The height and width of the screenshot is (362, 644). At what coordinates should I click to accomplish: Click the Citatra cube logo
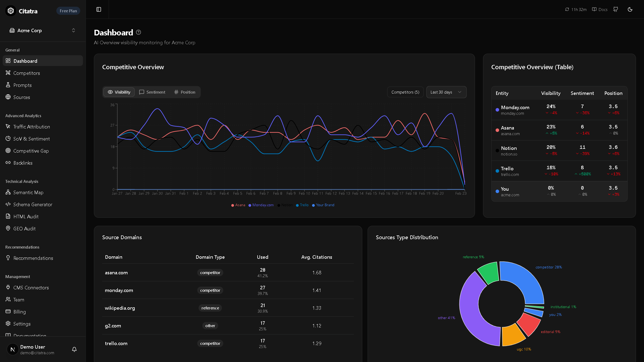[x=11, y=11]
